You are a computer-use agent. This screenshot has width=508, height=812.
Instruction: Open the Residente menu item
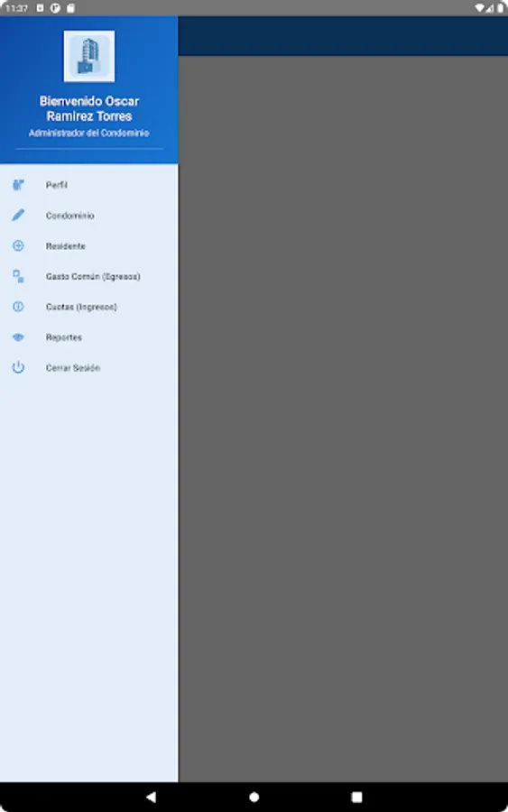tap(89, 246)
